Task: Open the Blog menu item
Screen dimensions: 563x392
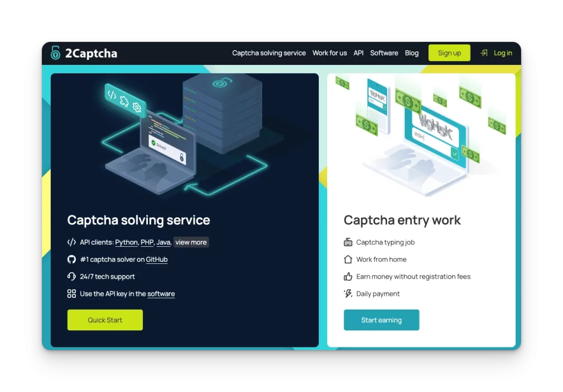Action: click(411, 53)
